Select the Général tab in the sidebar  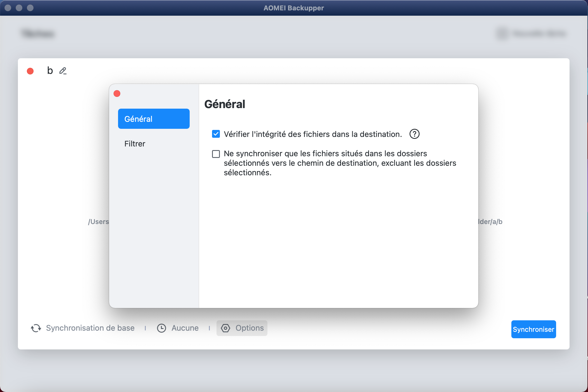(154, 119)
